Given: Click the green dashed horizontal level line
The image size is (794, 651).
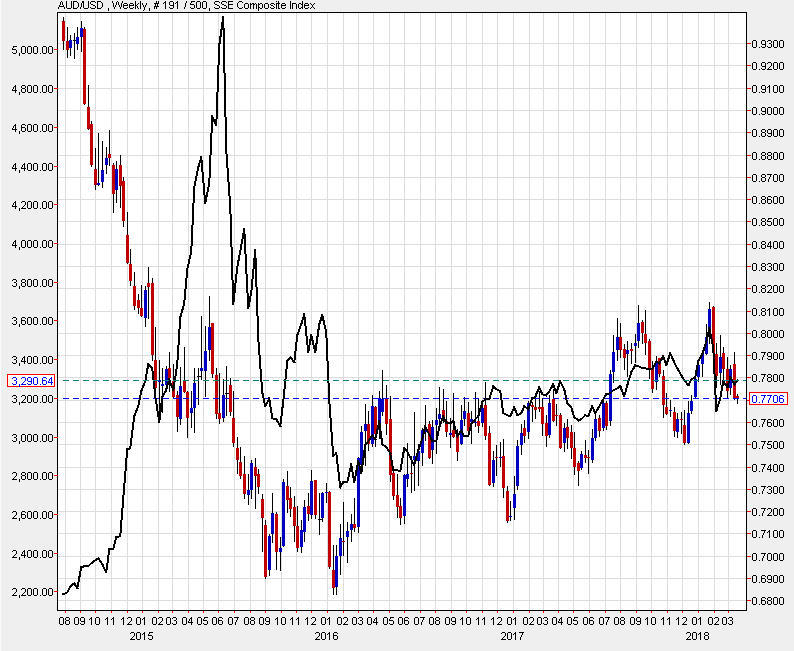Looking at the screenshot, I should (400, 380).
